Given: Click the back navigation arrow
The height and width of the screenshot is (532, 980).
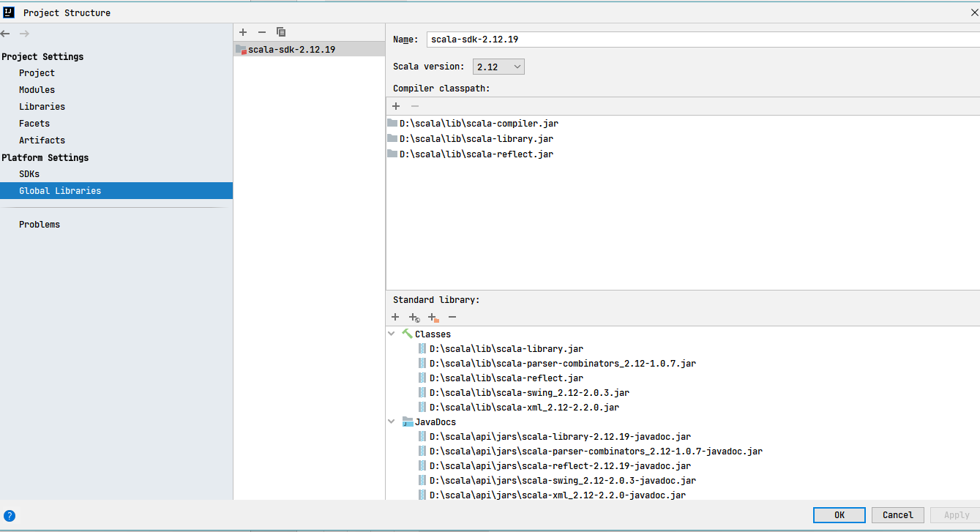Looking at the screenshot, I should point(5,34).
